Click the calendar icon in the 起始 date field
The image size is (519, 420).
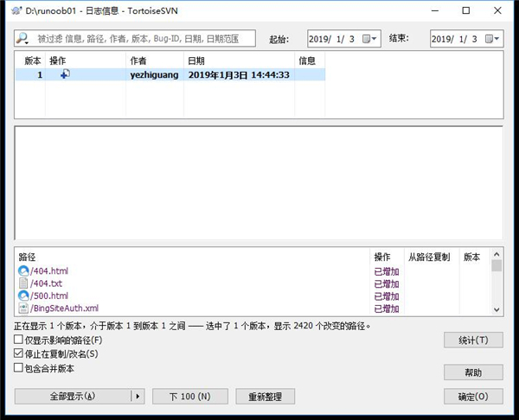(x=367, y=39)
